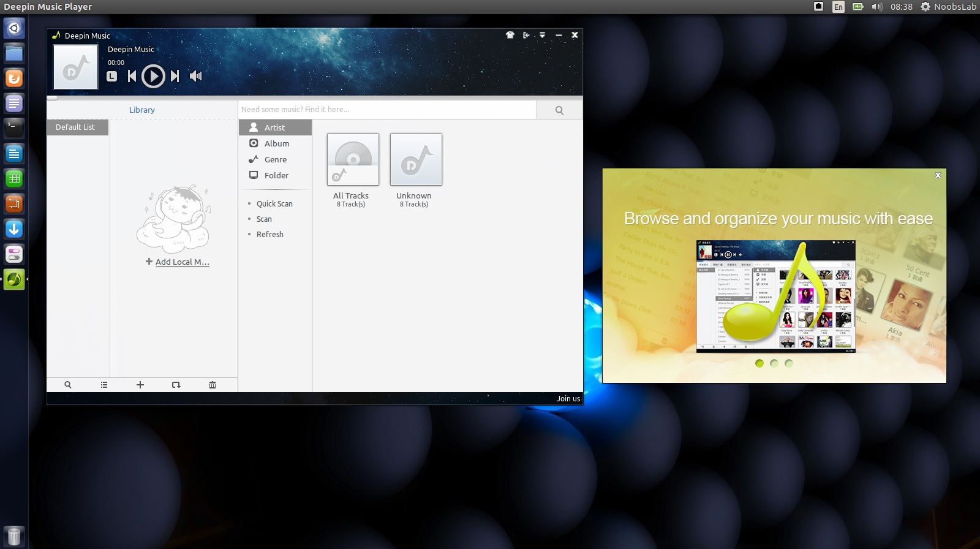Select the Artist category
This screenshot has height=549, width=980.
(x=275, y=127)
